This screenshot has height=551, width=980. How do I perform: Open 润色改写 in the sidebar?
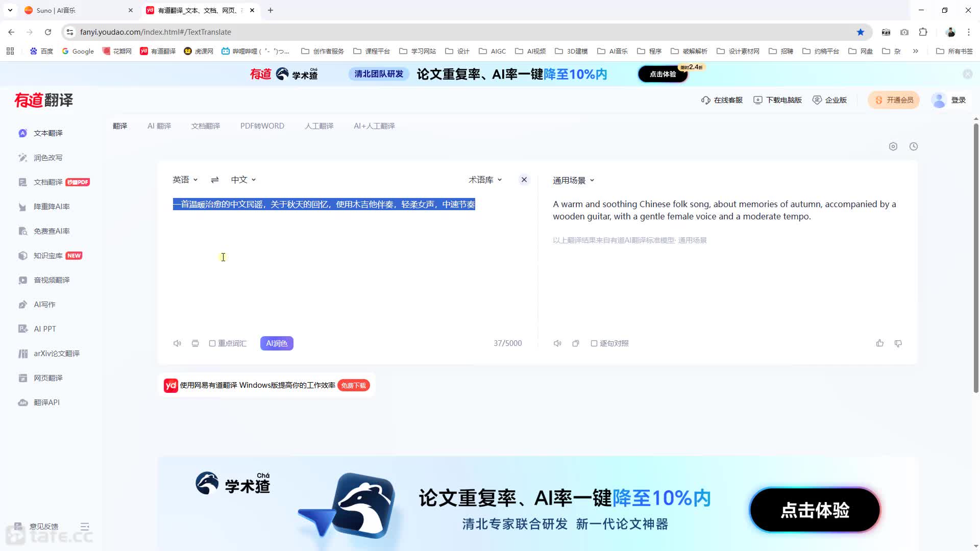[x=48, y=158]
